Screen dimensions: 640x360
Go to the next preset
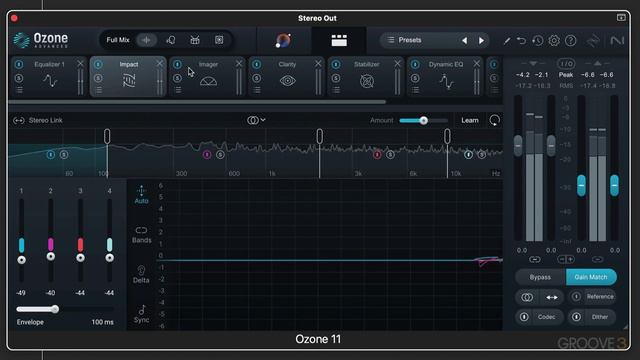(482, 40)
